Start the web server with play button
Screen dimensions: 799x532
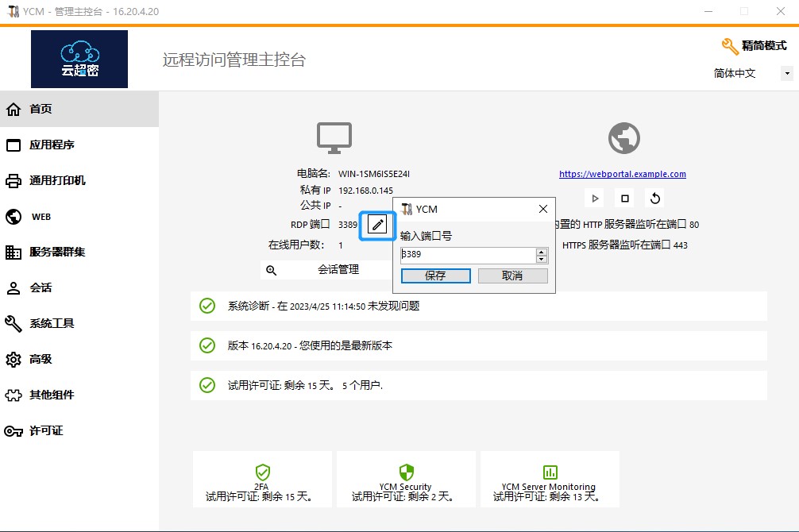pos(595,199)
